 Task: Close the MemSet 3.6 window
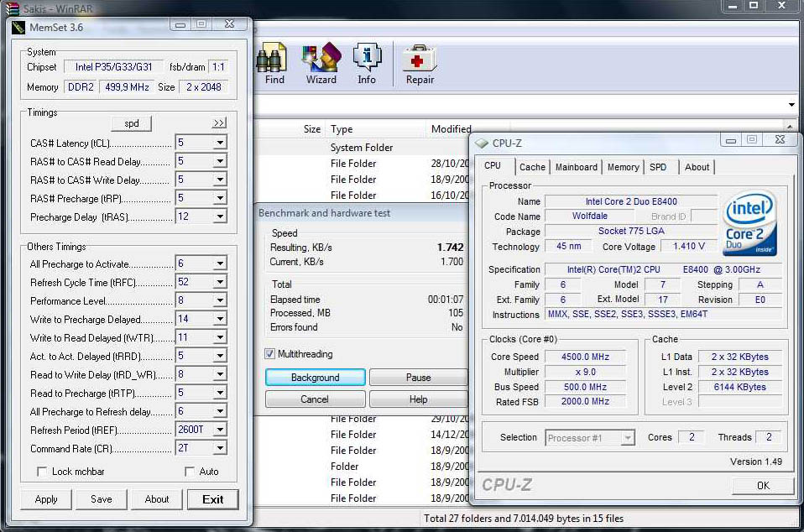(230, 24)
